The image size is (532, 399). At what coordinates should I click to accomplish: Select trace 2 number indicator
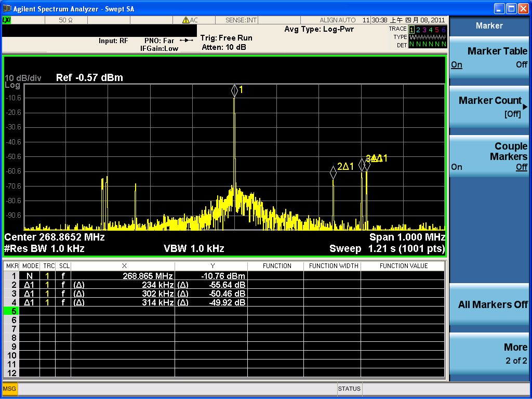[x=418, y=30]
